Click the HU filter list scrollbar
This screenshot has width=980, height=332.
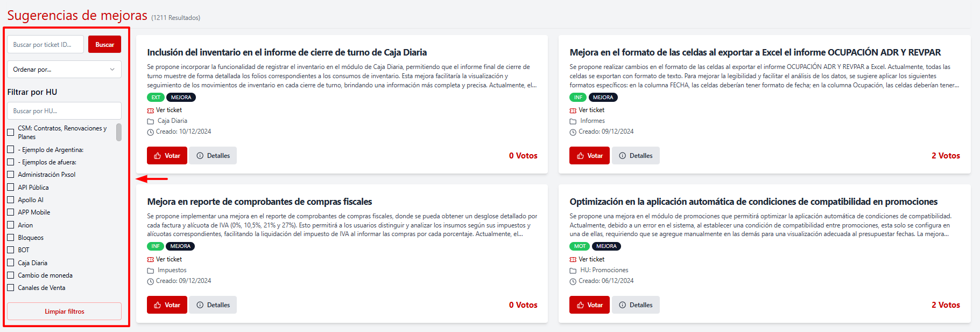119,133
